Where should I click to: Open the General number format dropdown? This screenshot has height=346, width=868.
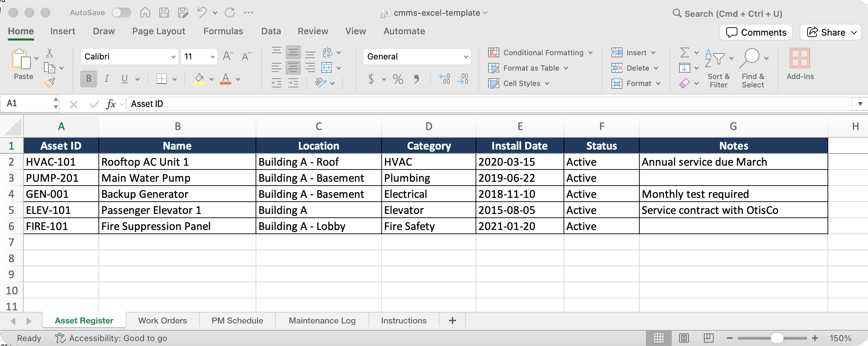466,56
